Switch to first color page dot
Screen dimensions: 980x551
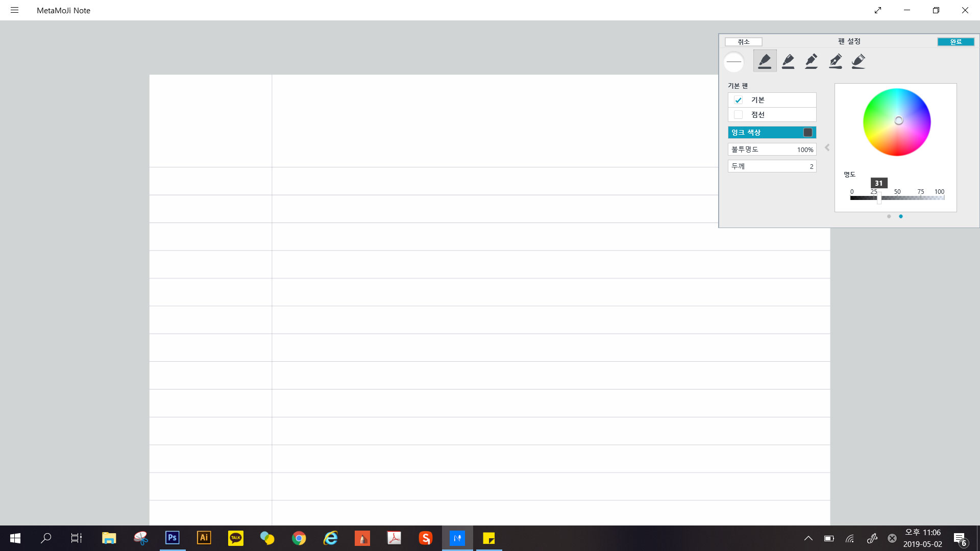tap(889, 216)
